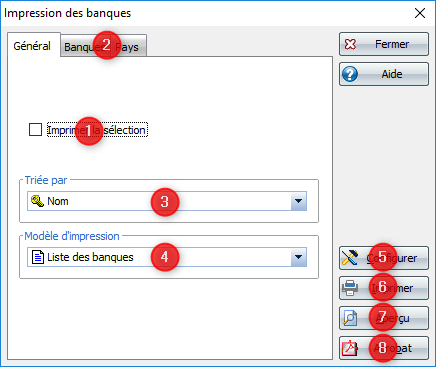Click the magnifier page Aperçu icon
436x367 pixels.
[x=350, y=318]
